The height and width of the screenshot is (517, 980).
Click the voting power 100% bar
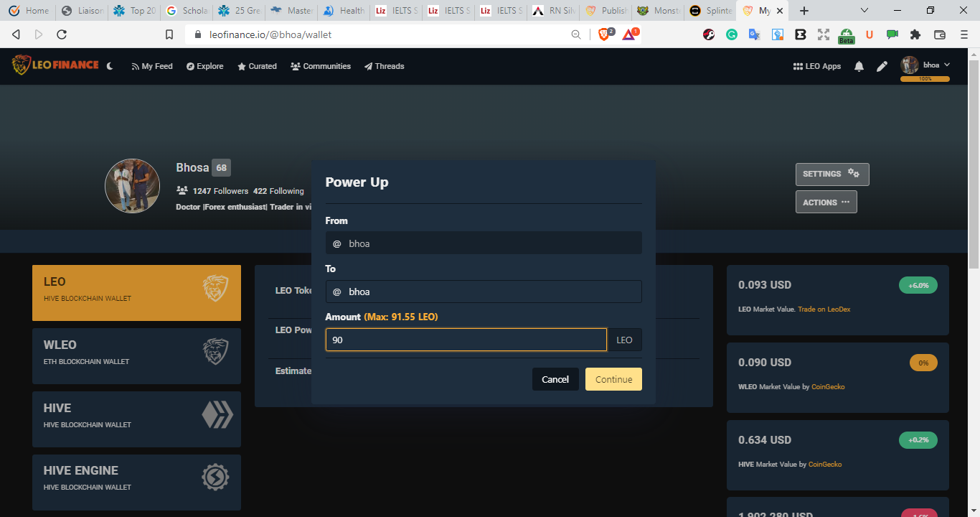925,78
